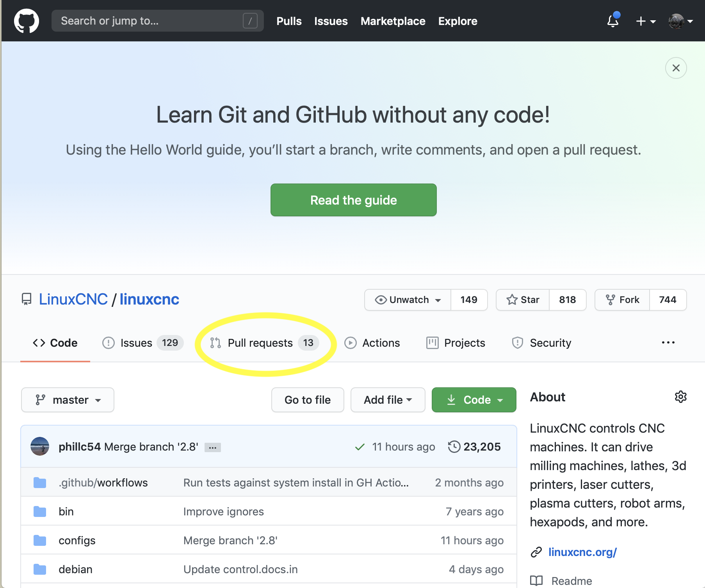705x588 pixels.
Task: Click the .github/workflows folder icon
Action: point(40,483)
